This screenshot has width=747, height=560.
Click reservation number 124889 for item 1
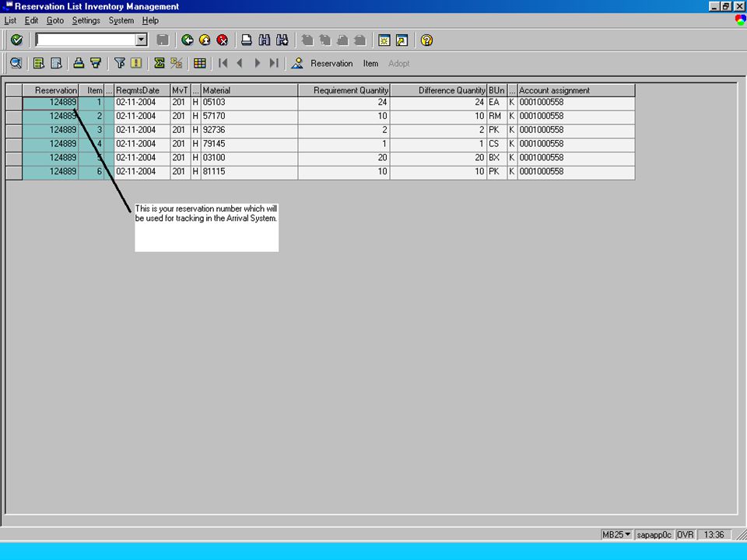click(x=51, y=103)
